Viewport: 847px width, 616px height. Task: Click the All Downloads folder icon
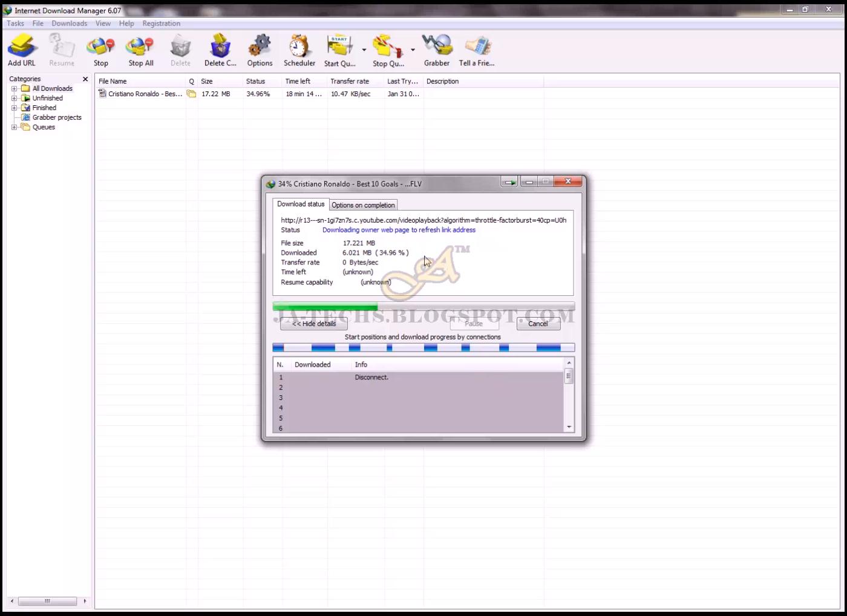(25, 88)
